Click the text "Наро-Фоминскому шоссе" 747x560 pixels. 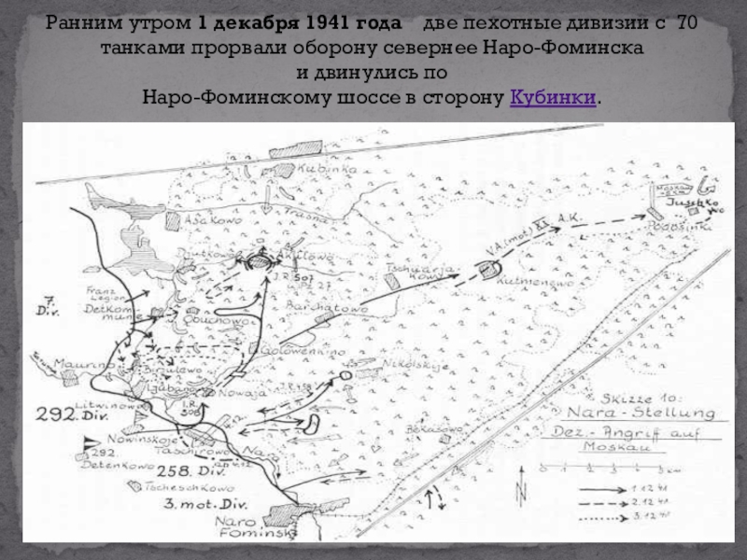[x=273, y=98]
